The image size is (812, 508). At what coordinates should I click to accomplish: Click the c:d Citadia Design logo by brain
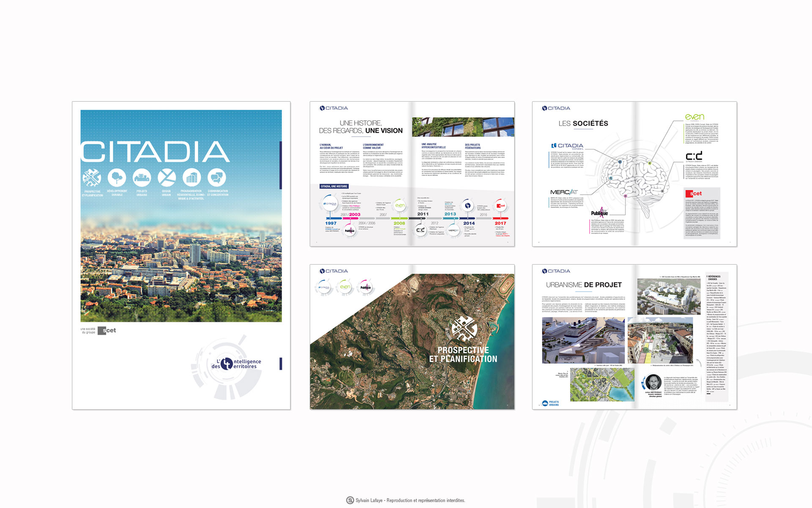click(x=694, y=157)
